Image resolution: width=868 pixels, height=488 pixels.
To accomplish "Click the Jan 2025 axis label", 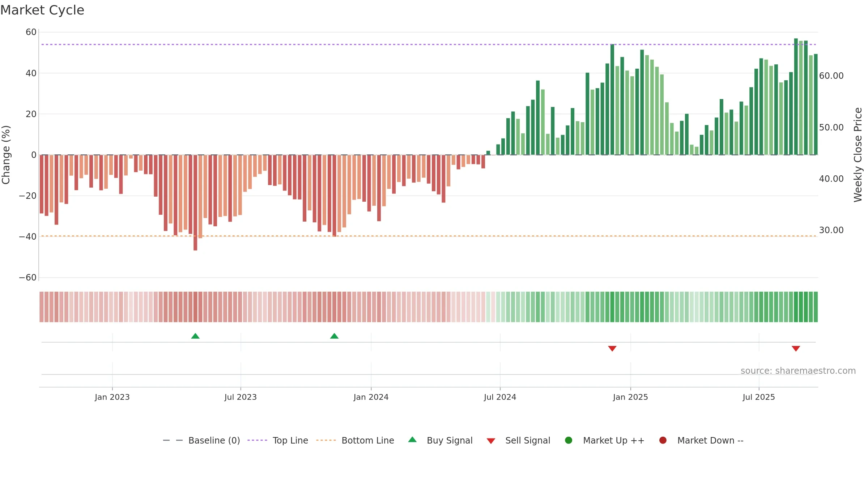I will [x=630, y=397].
